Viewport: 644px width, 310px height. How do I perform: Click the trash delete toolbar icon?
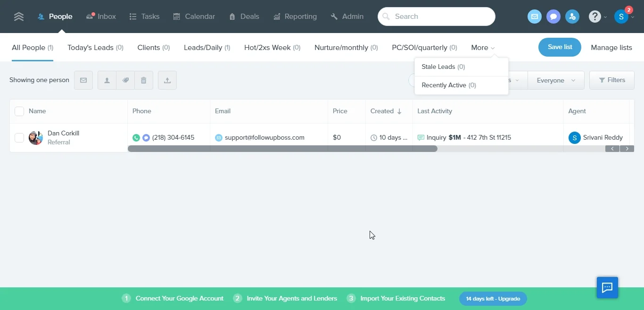pos(144,80)
